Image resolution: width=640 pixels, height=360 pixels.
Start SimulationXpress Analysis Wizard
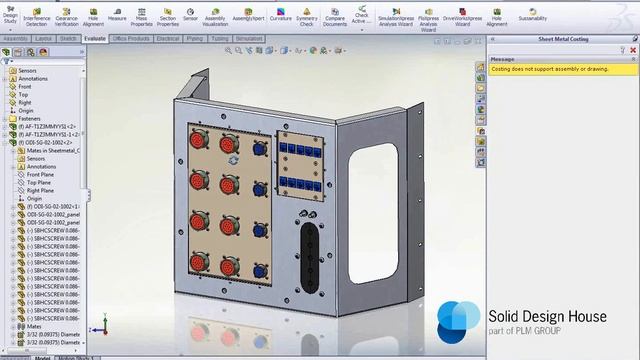tap(396, 18)
